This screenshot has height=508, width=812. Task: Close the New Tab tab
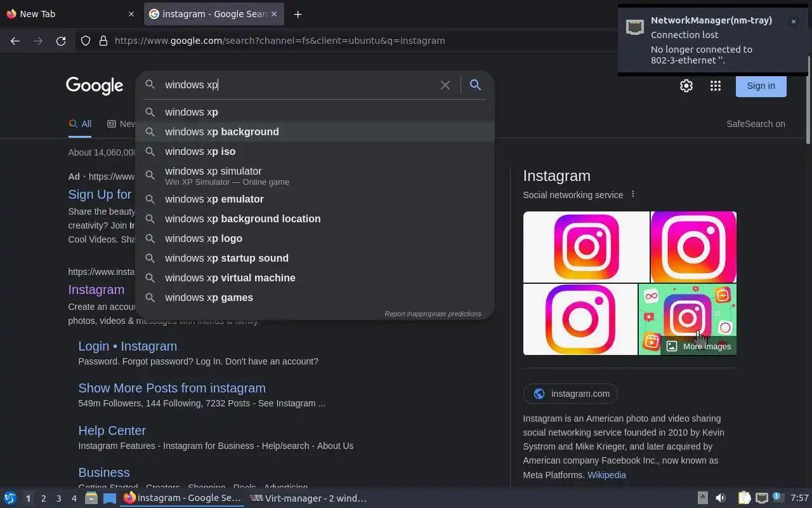click(131, 14)
